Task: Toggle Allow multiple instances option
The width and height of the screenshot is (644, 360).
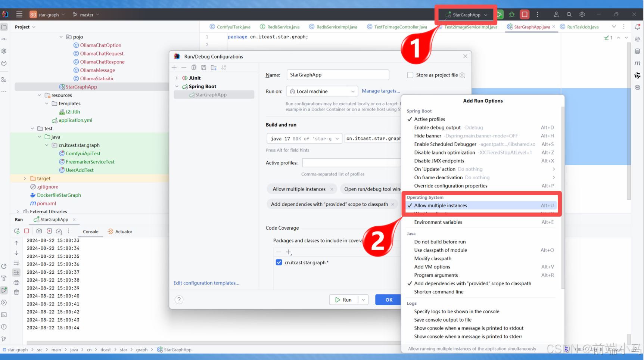Action: pos(481,205)
